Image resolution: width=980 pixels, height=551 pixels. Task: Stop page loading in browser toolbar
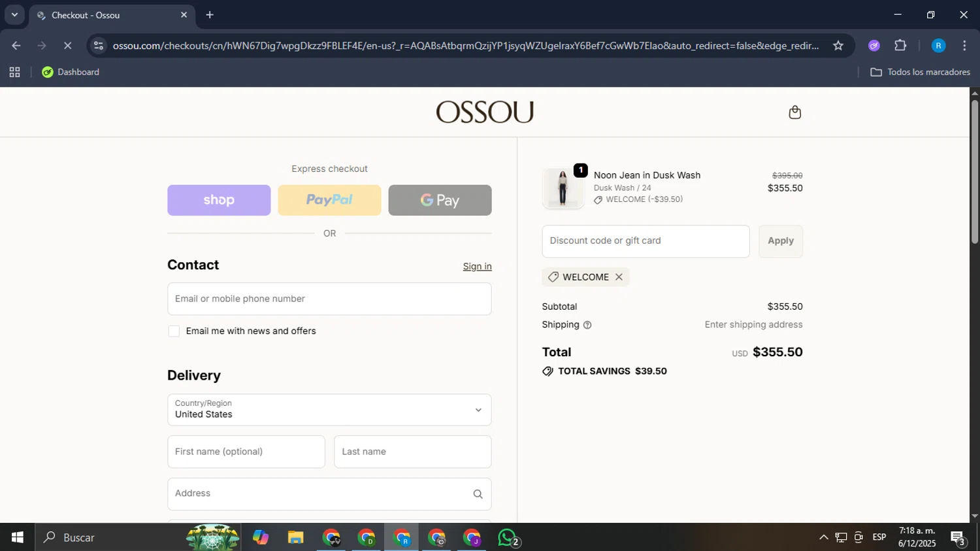(67, 46)
